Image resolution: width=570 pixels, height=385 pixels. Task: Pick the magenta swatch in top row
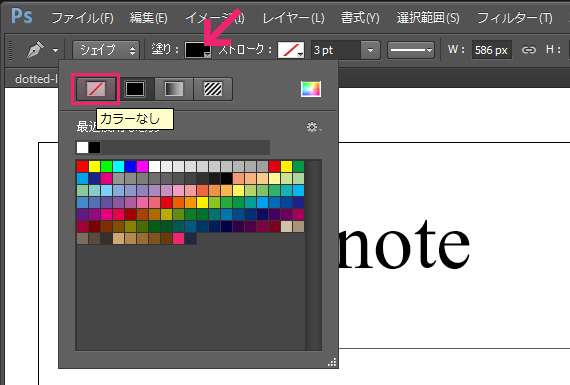(142, 167)
